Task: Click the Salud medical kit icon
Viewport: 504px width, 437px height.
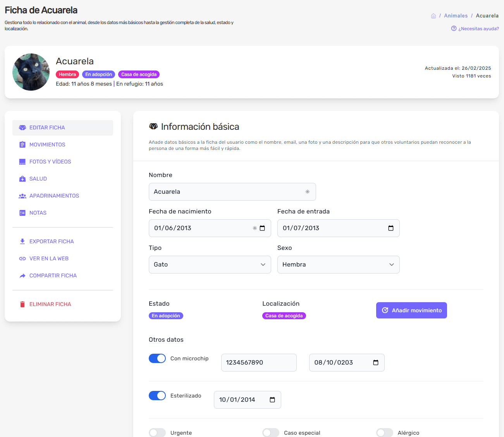Action: [x=22, y=179]
